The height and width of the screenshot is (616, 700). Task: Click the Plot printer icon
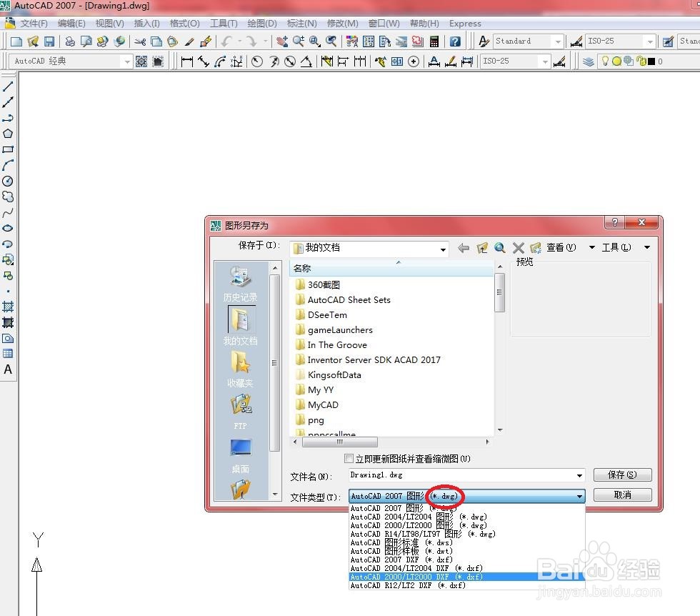pyautogui.click(x=70, y=41)
